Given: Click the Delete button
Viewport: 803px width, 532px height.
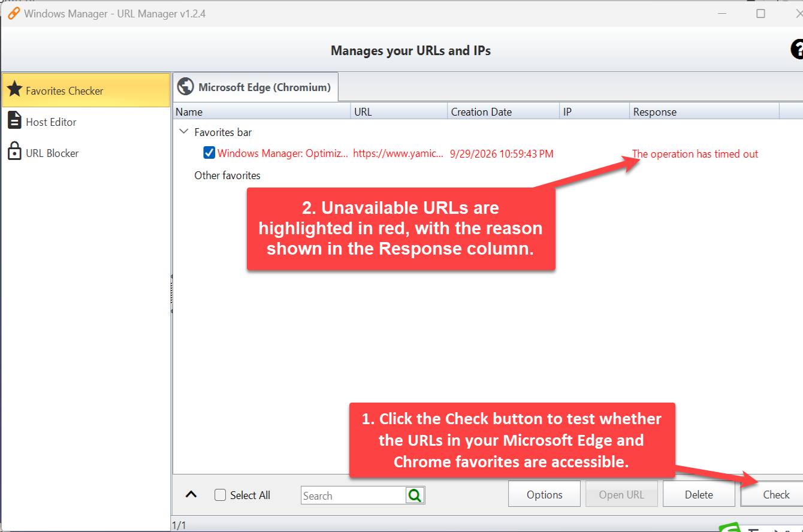Looking at the screenshot, I should 699,494.
